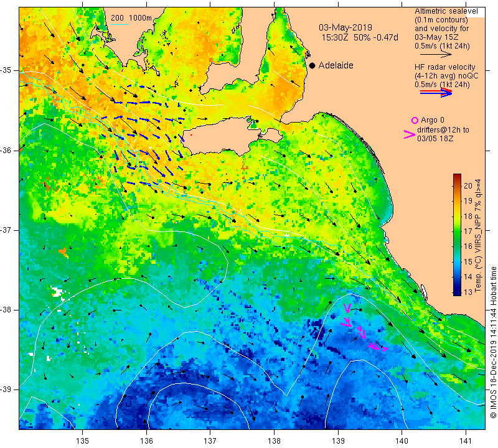Click the date text 03-May-2019
This screenshot has height=448, width=498.
pos(345,27)
